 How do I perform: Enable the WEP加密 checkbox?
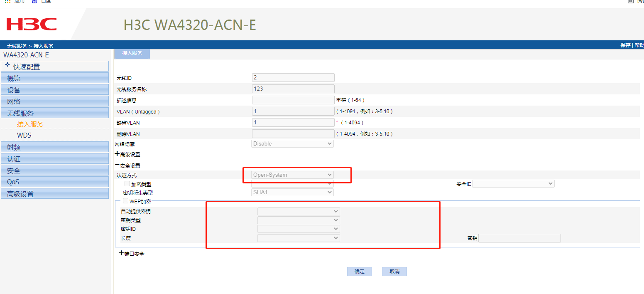pyautogui.click(x=126, y=201)
